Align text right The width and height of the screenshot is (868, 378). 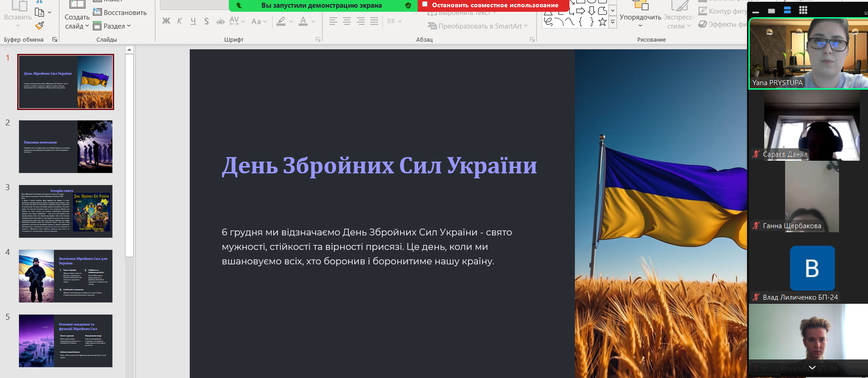[361, 21]
